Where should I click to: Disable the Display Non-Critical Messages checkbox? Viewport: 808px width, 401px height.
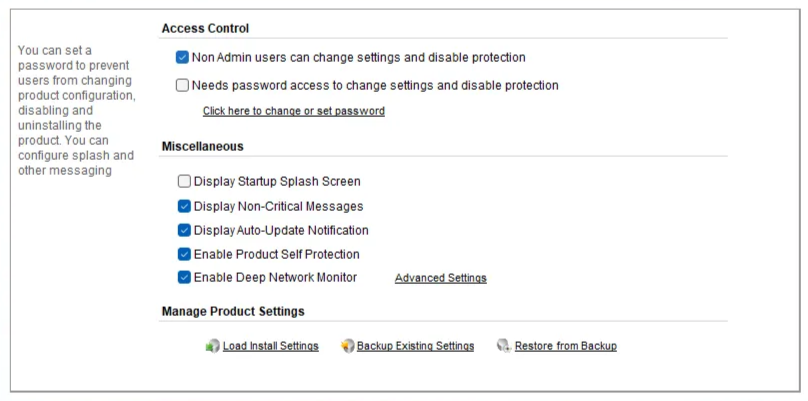click(183, 206)
